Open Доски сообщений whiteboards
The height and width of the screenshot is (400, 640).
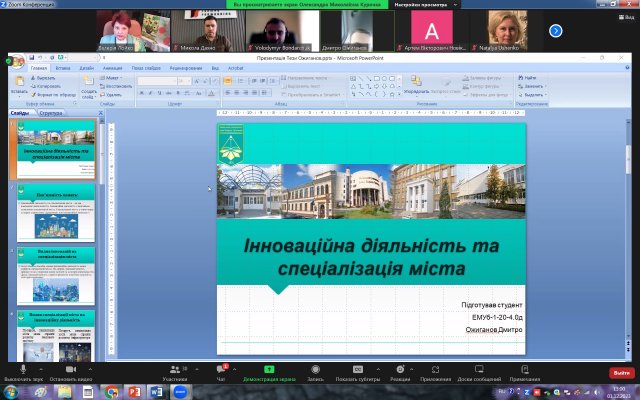point(479,370)
